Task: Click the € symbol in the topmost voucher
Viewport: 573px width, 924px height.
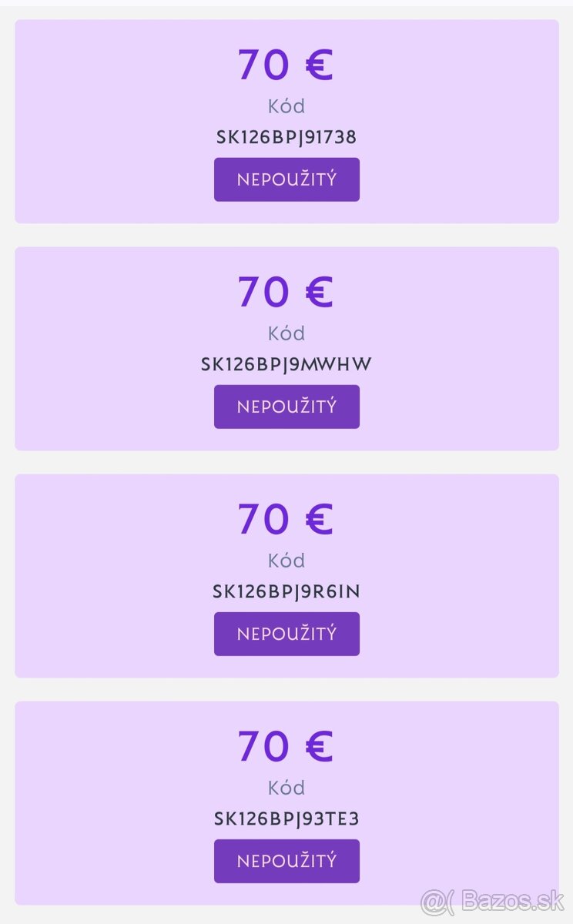Action: click(319, 65)
